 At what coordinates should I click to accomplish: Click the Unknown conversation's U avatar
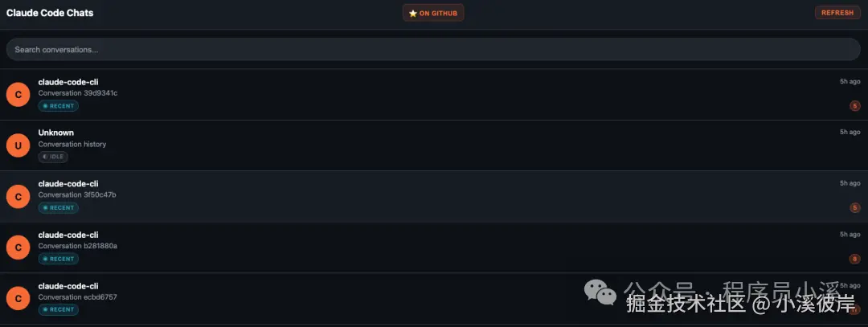pos(18,145)
